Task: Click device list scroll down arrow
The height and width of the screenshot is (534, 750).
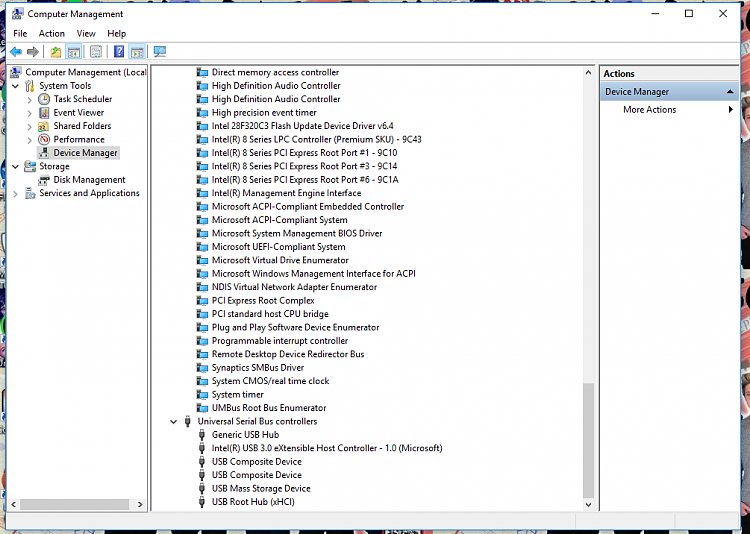Action: [588, 504]
